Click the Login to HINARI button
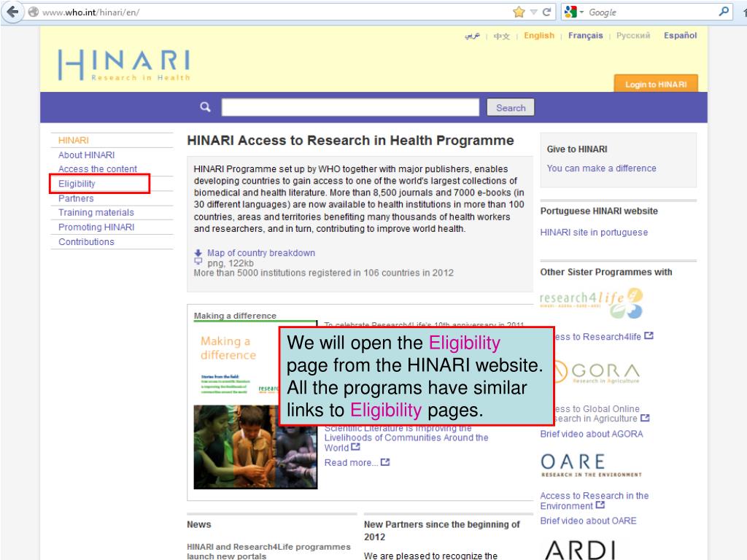 click(x=656, y=83)
